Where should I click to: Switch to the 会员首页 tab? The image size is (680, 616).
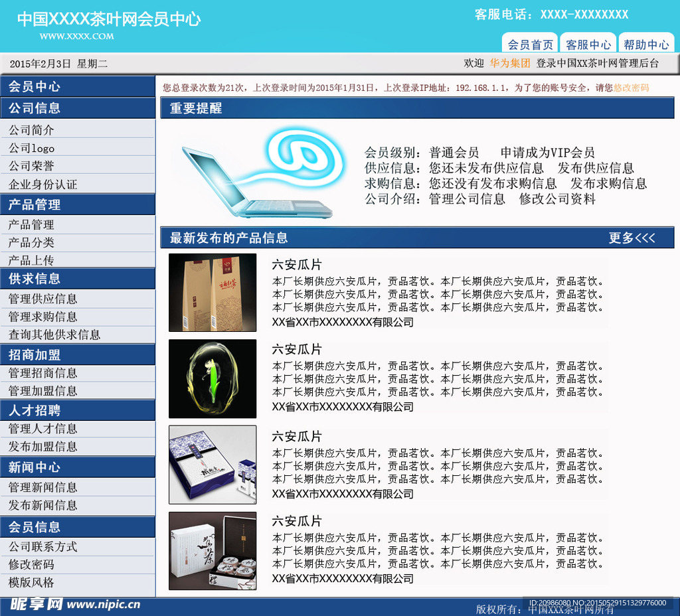click(x=530, y=44)
